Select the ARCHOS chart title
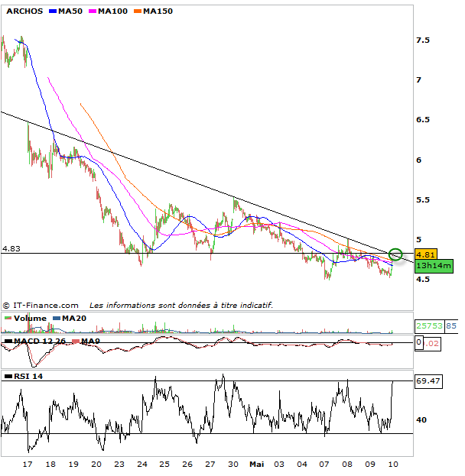Image resolution: width=465 pixels, height=476 pixels. 24,11
